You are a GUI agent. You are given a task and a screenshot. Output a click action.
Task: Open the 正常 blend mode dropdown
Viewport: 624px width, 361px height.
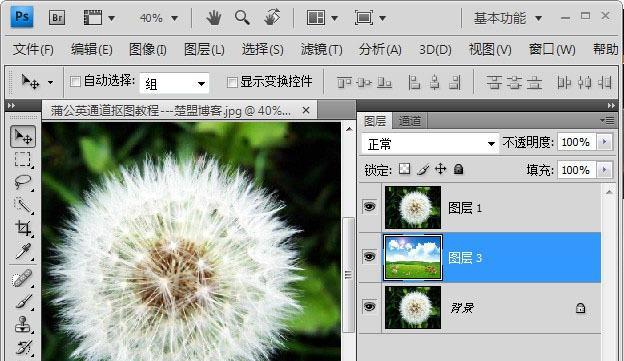(x=430, y=143)
